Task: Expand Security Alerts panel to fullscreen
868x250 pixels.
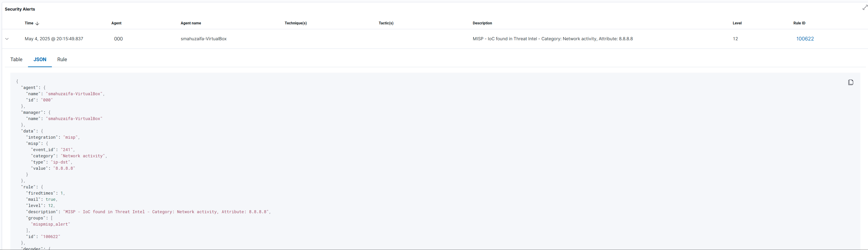Action: pos(865,7)
